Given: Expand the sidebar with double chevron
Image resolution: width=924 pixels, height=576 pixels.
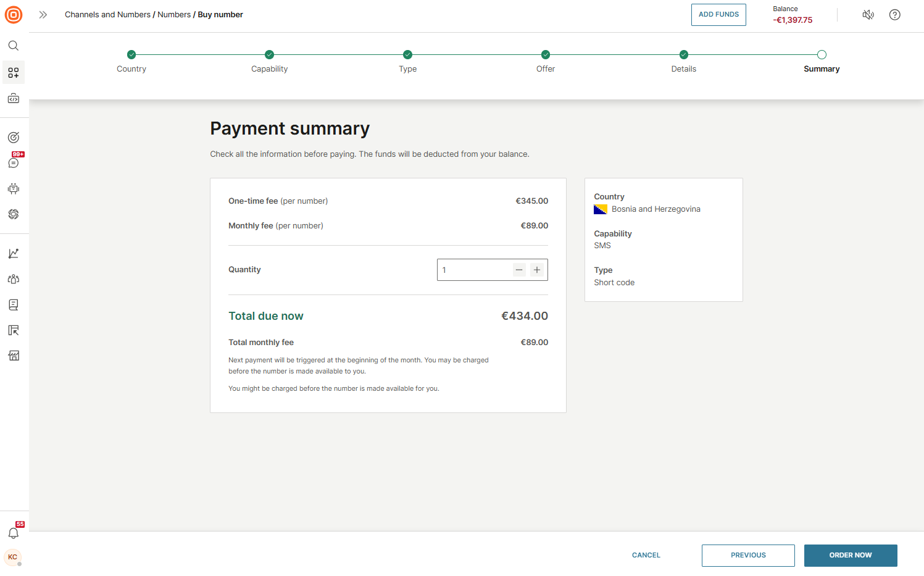Looking at the screenshot, I should pyautogui.click(x=43, y=15).
